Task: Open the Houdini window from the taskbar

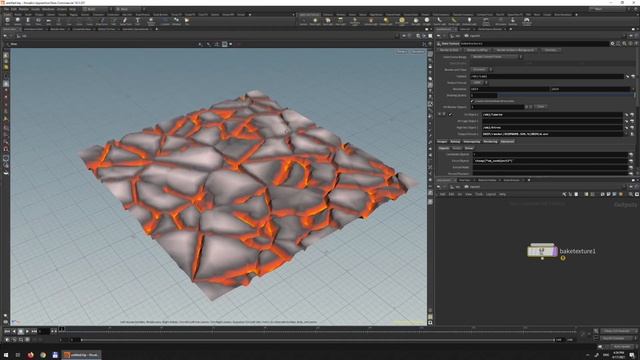Action: pyautogui.click(x=82, y=355)
